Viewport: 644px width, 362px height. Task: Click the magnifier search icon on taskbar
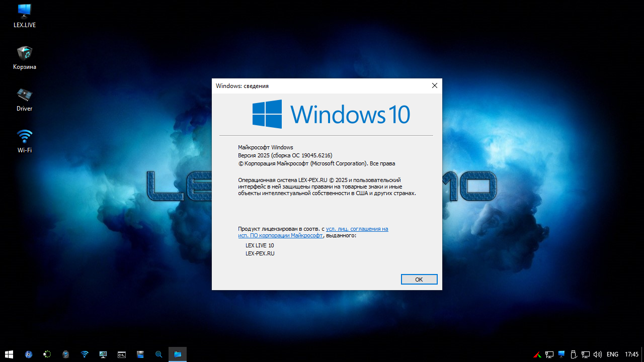coord(159,354)
